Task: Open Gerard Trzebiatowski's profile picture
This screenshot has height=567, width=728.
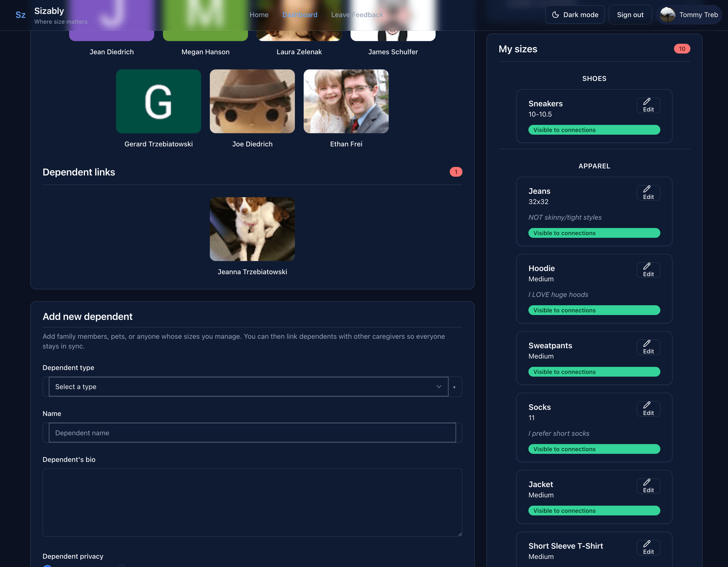Action: tap(158, 101)
